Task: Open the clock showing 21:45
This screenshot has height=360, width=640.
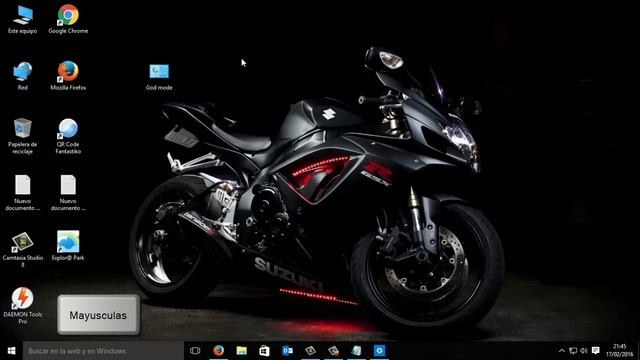Action: [x=619, y=351]
